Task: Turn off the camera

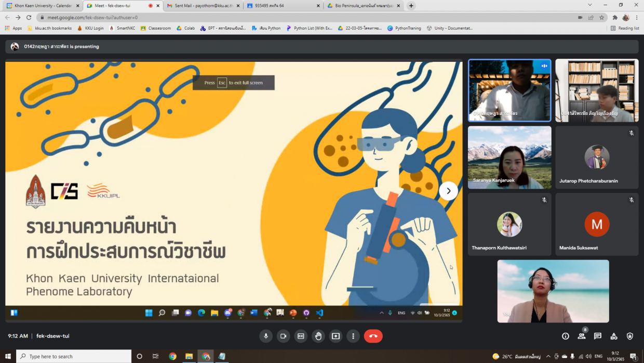Action: (x=283, y=336)
